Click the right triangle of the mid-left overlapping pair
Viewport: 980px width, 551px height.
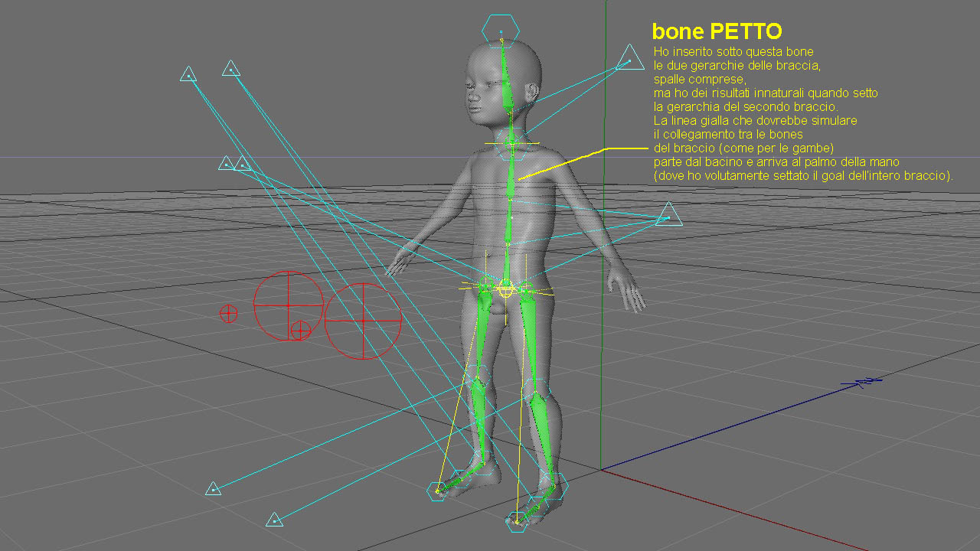click(x=243, y=163)
